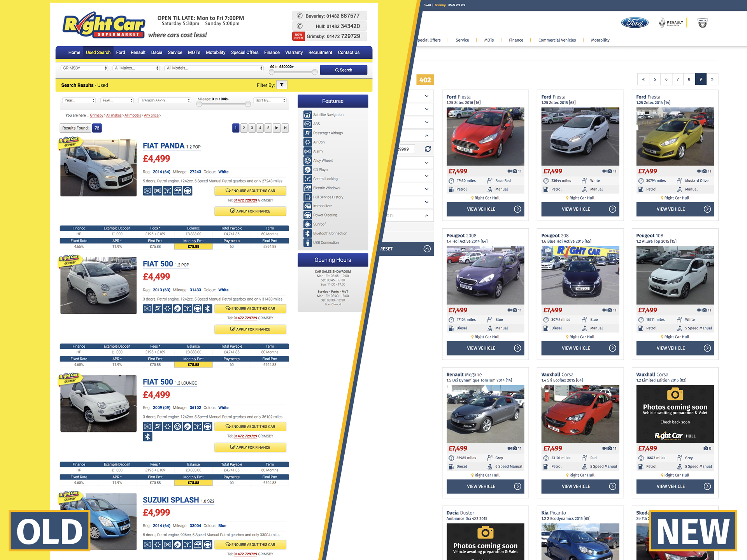
Task: Go to previous pages arrow in new pagination
Action: click(643, 79)
